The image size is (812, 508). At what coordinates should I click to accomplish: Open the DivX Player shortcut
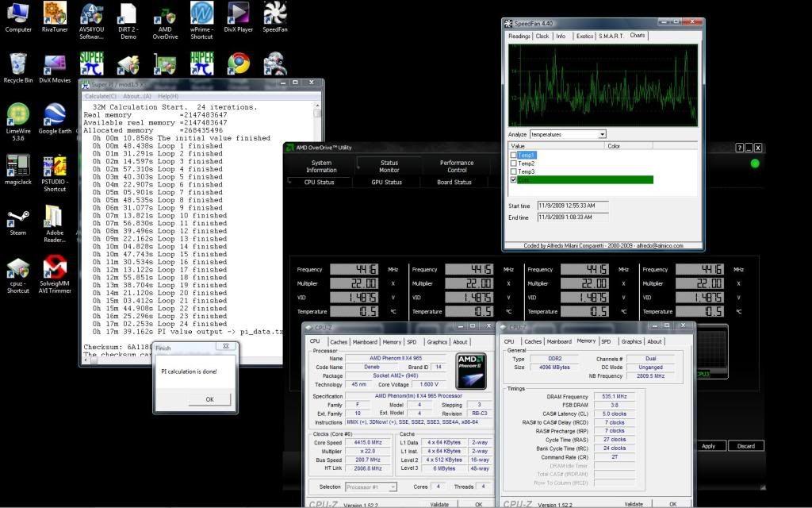coord(239,13)
